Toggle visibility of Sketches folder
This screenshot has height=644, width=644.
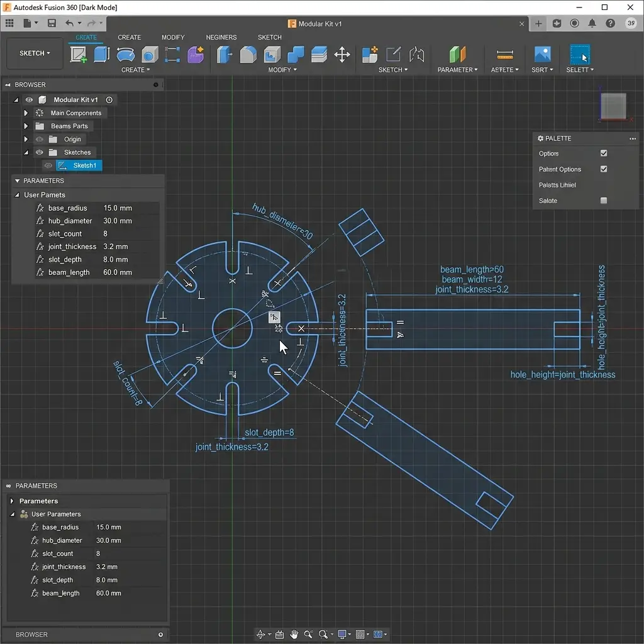pos(40,152)
